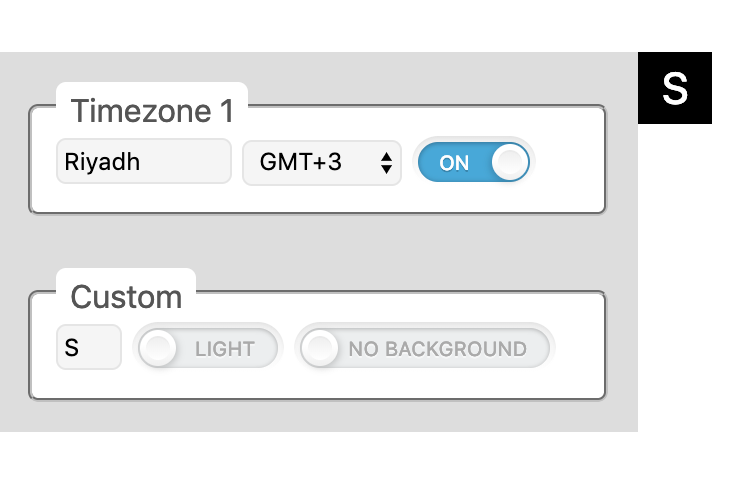Focus the Riyadh city name field
This screenshot has height=486, width=730.
(144, 162)
